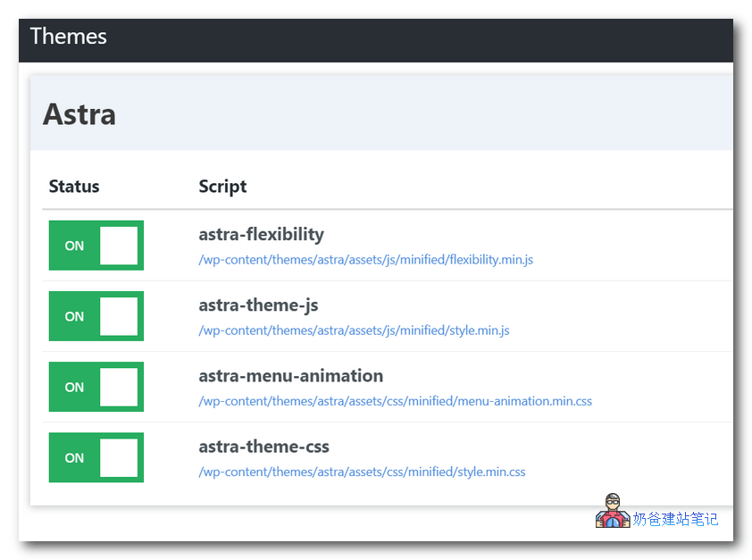Click the Themes section title
The image size is (752, 560).
pyautogui.click(x=68, y=37)
